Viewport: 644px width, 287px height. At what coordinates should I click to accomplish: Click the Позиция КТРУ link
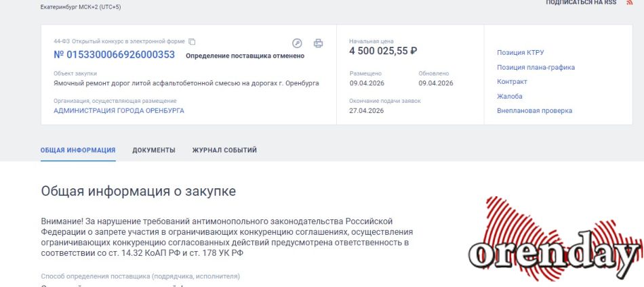point(520,53)
